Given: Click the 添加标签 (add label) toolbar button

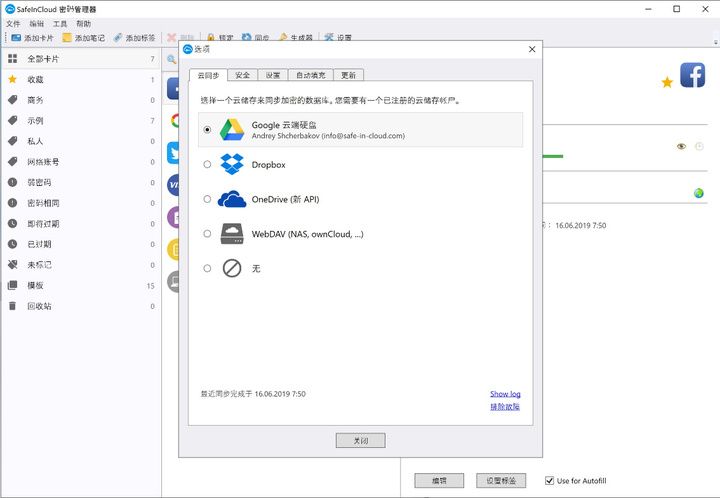Looking at the screenshot, I should (x=135, y=38).
